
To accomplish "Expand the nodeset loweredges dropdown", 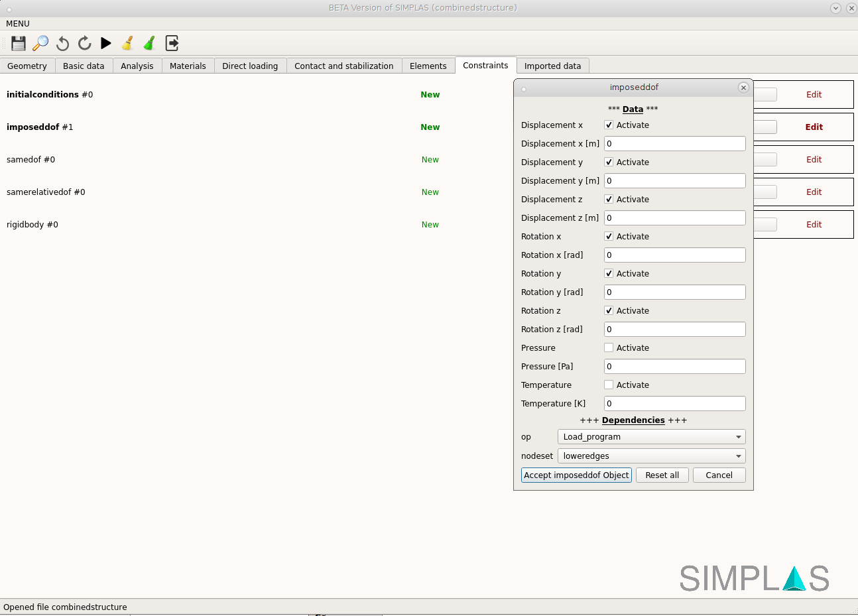I will point(651,456).
